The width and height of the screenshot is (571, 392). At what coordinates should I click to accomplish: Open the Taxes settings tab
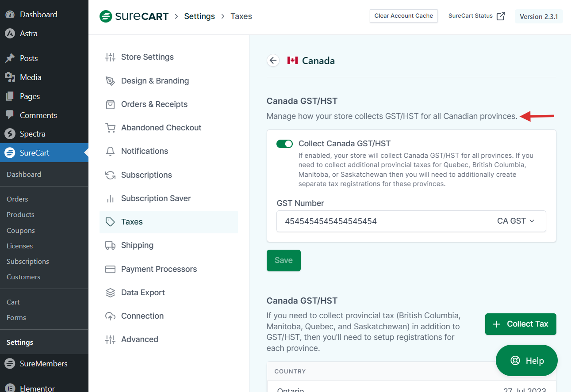click(x=132, y=222)
